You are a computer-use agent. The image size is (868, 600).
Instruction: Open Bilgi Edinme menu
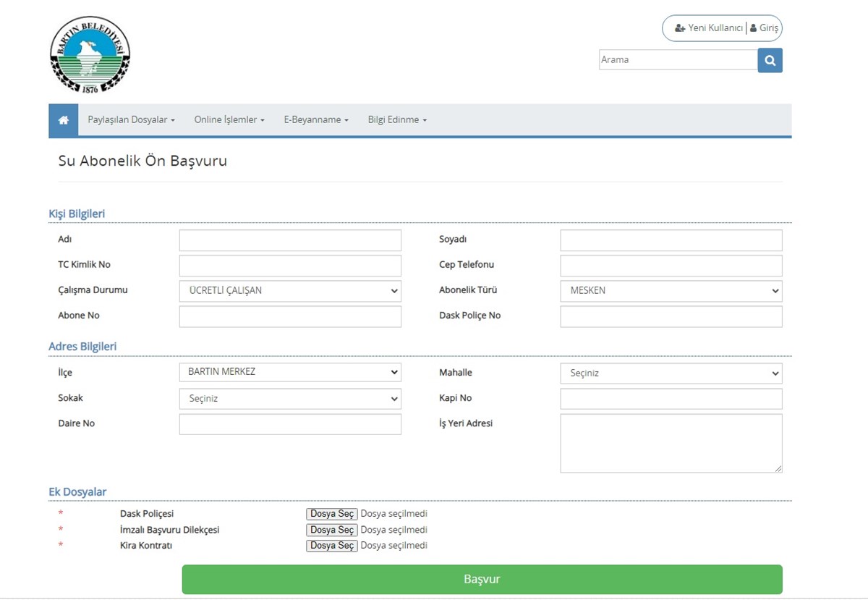(x=397, y=120)
